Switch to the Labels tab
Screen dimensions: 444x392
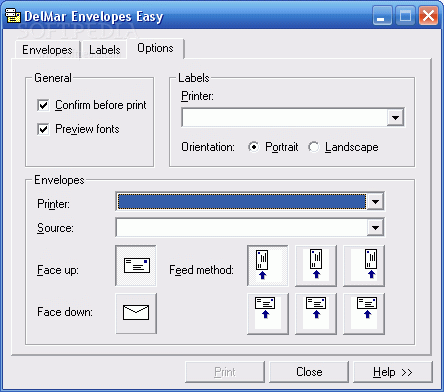point(105,50)
